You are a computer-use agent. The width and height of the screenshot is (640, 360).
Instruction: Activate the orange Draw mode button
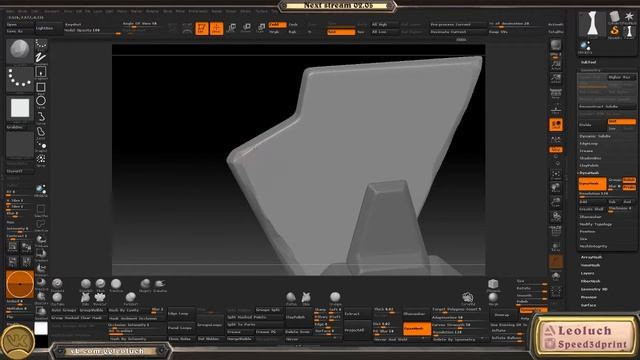[x=216, y=28]
